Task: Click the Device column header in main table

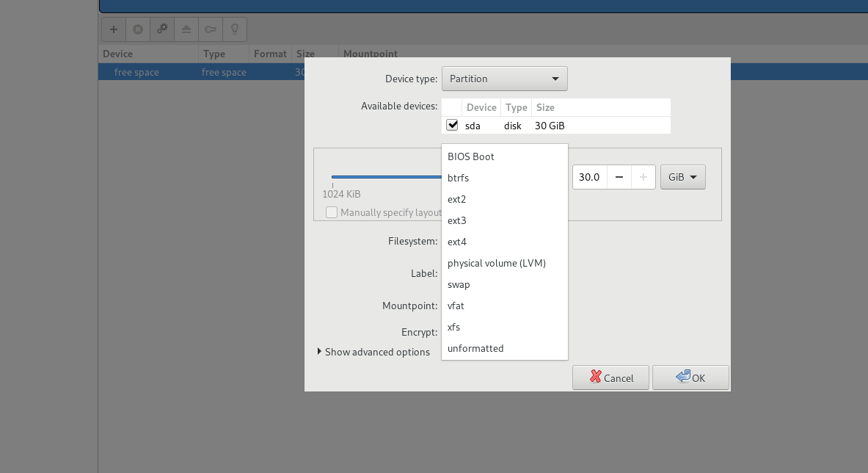Action: (148, 54)
